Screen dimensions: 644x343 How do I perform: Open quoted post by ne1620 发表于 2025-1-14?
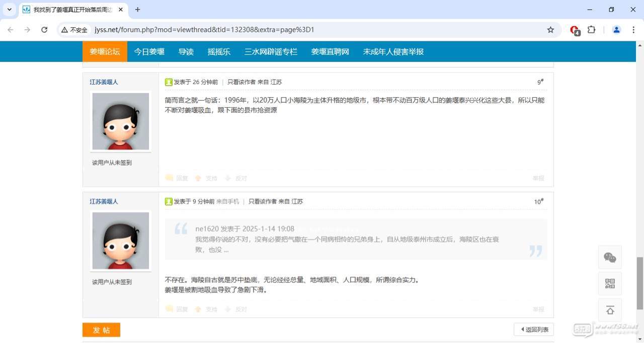tap(245, 229)
